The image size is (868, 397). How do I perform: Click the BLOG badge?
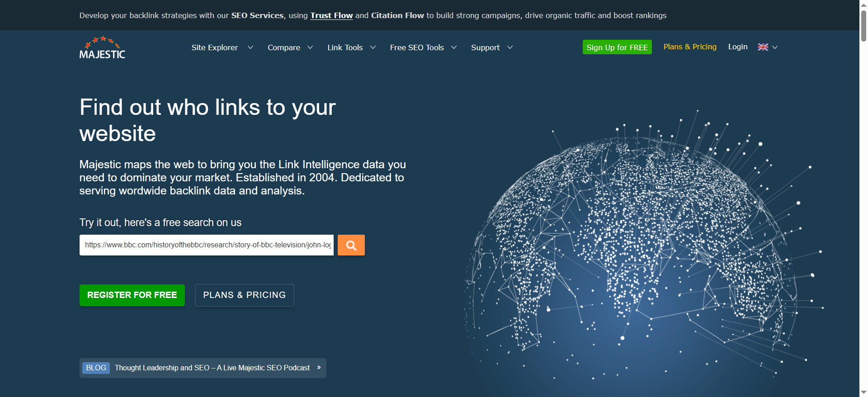coord(96,368)
